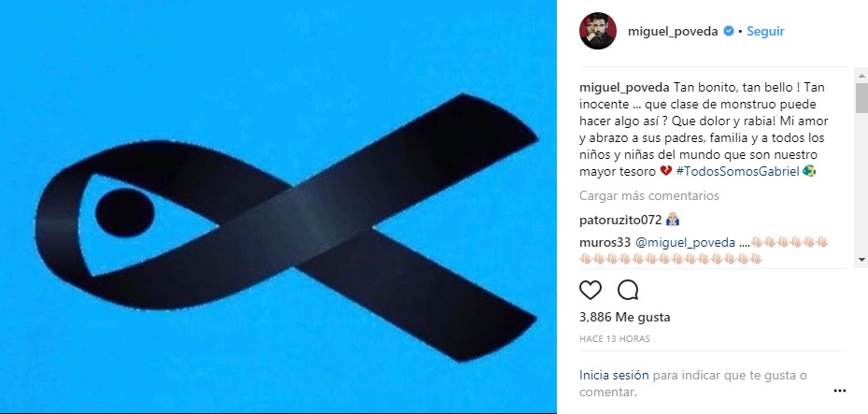Click the scrollbar down arrow
Image resolution: width=868 pixels, height=414 pixels.
pos(861,259)
